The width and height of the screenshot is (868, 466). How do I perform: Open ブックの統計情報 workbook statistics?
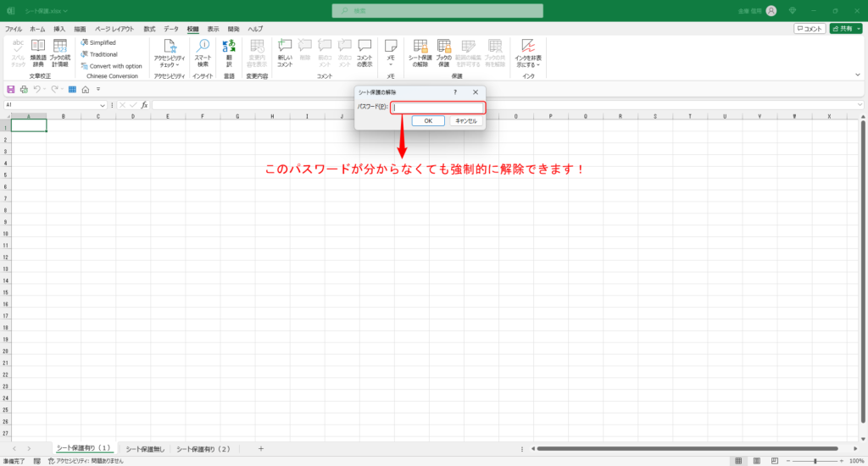(60, 53)
